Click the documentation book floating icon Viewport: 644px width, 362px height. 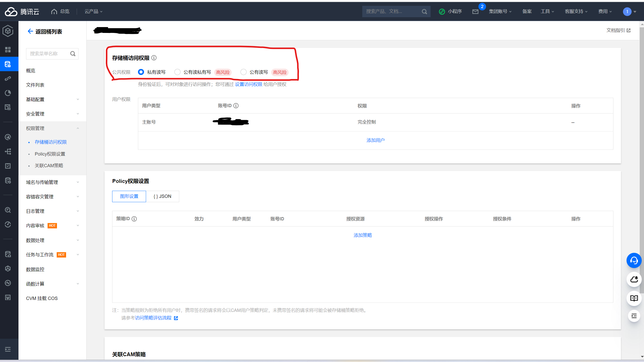(x=634, y=298)
